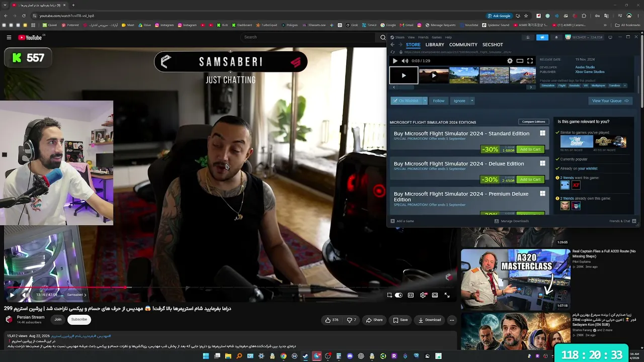Mute the Steam trailer volume

pyautogui.click(x=405, y=61)
